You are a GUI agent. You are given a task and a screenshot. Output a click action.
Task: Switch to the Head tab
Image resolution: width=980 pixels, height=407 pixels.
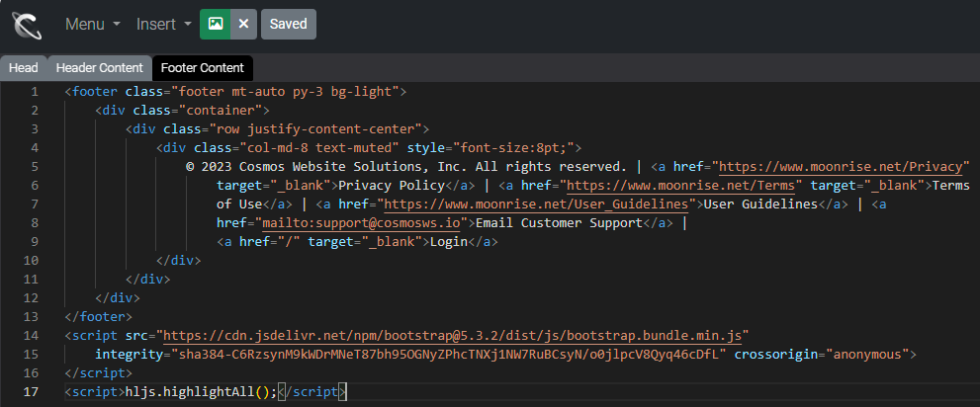pos(23,68)
